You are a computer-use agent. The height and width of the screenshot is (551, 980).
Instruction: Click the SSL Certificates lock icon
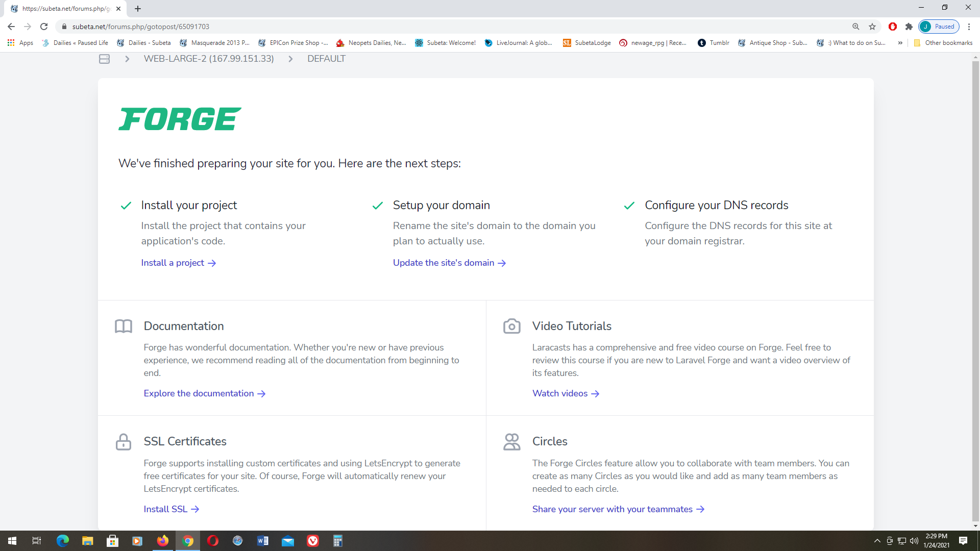[x=124, y=442]
